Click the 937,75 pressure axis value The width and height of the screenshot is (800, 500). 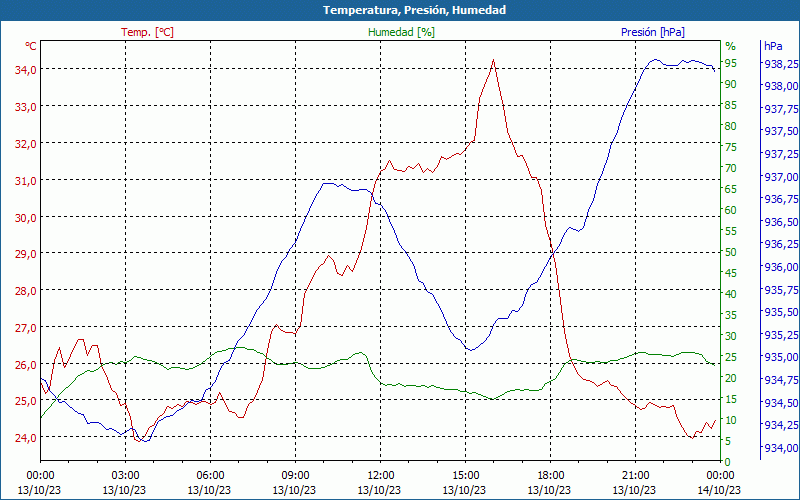781,109
